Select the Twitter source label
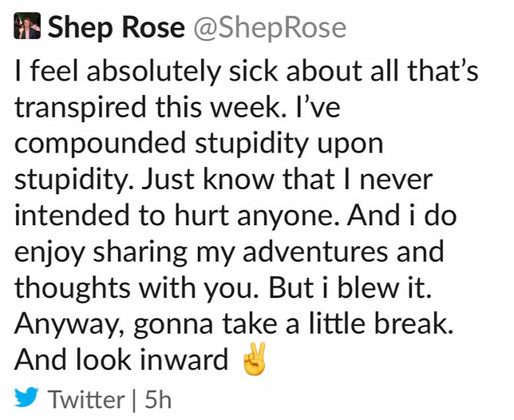 (x=86, y=400)
